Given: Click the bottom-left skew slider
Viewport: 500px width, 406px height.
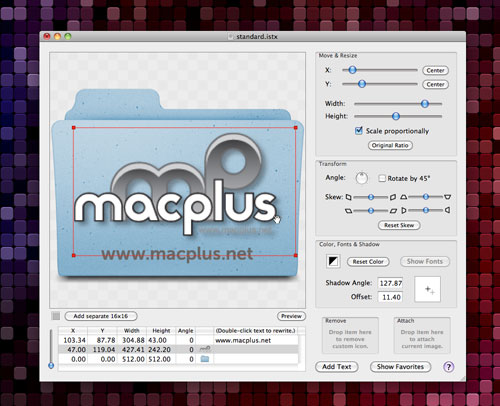Looking at the screenshot, I should 371,211.
